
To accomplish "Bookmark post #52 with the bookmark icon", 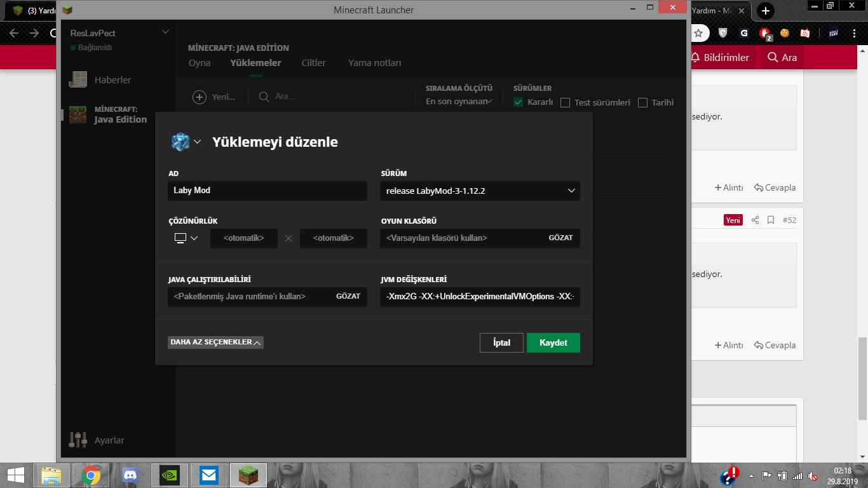I will (771, 220).
